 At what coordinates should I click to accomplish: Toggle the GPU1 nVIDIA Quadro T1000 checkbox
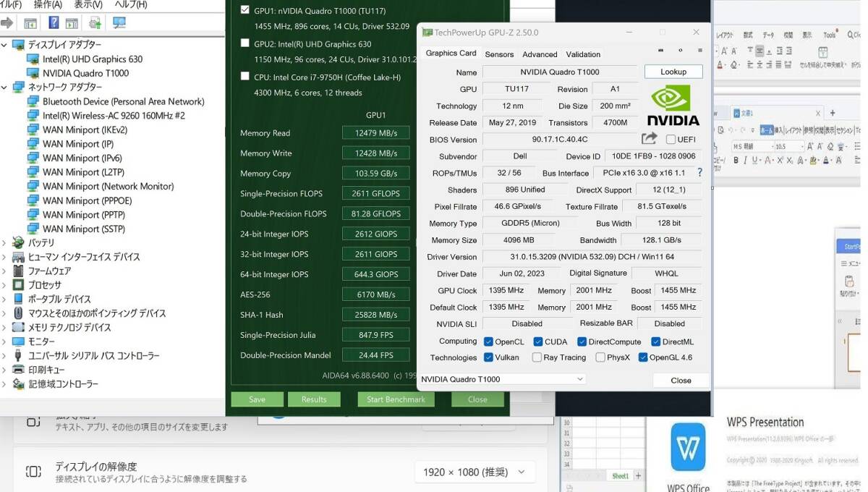245,10
